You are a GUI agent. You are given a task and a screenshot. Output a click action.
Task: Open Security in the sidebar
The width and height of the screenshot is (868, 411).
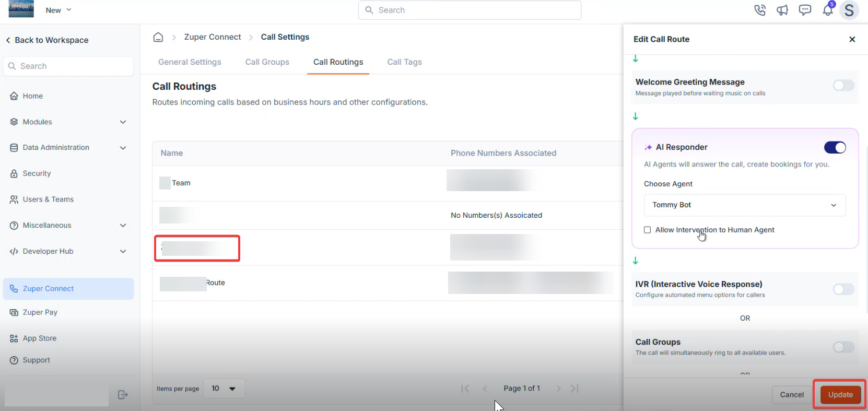pos(37,173)
